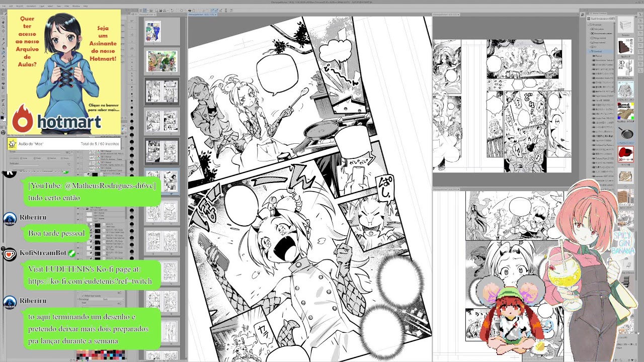The width and height of the screenshot is (644, 362).
Task: Select the Zoom magnifier tool
Action: [x=3, y=18]
